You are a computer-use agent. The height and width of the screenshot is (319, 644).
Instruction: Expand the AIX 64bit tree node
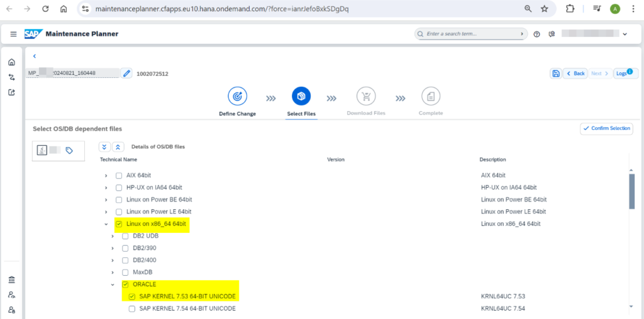click(106, 175)
